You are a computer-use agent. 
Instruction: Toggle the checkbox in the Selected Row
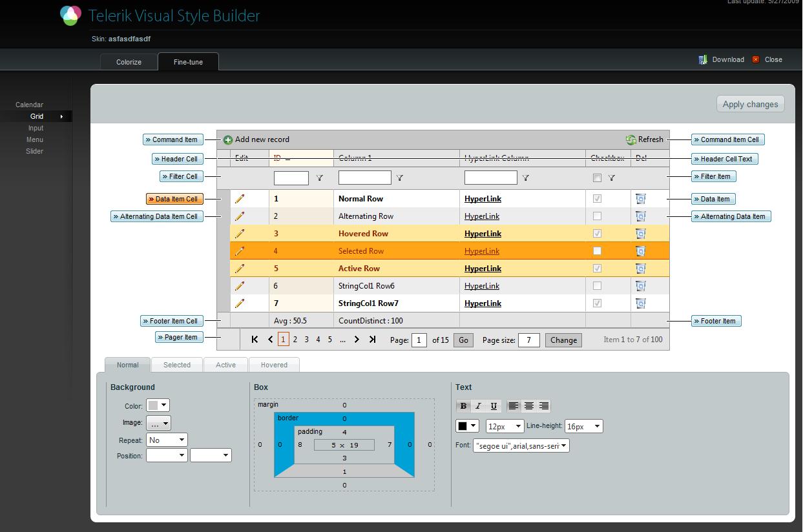[x=597, y=251]
